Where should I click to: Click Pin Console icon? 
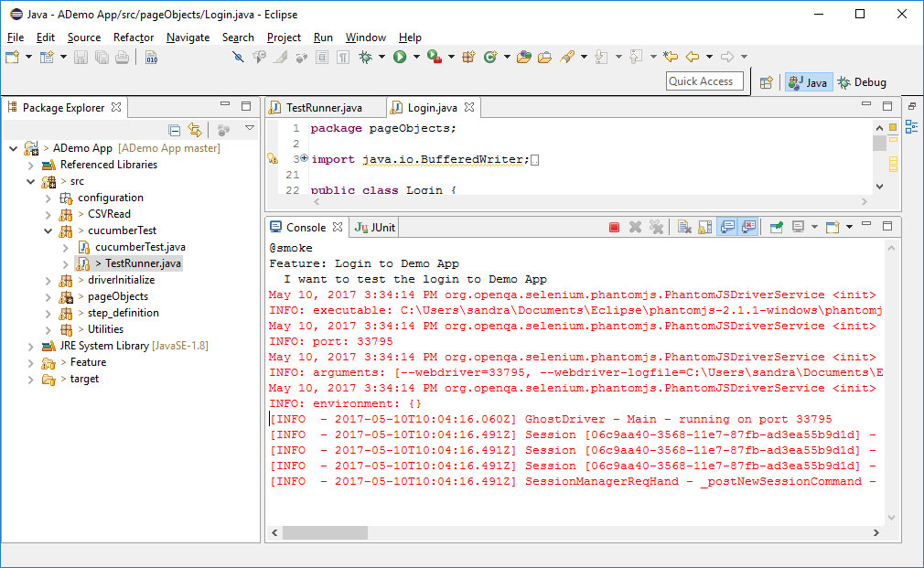776,228
